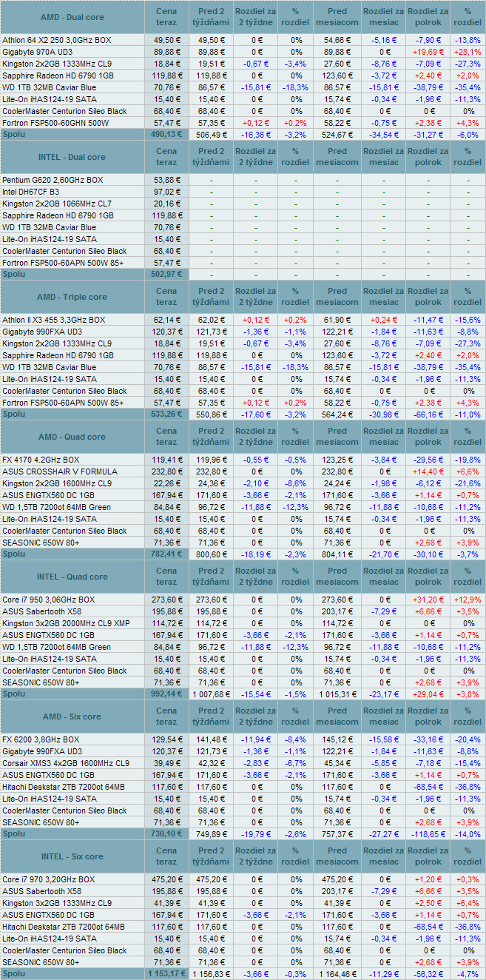
Task: Select 'Kingston 3x2GB 2000MHz CL9 XMP' name
Action: click(66, 623)
